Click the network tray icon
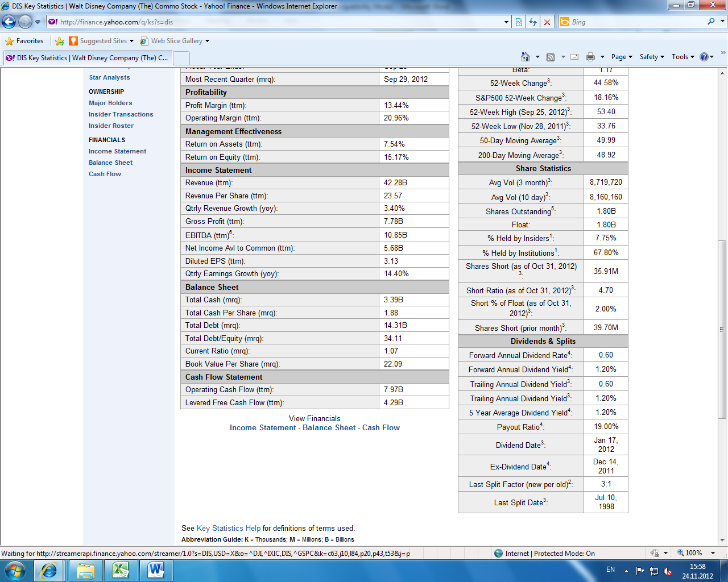The image size is (728, 582). click(654, 571)
